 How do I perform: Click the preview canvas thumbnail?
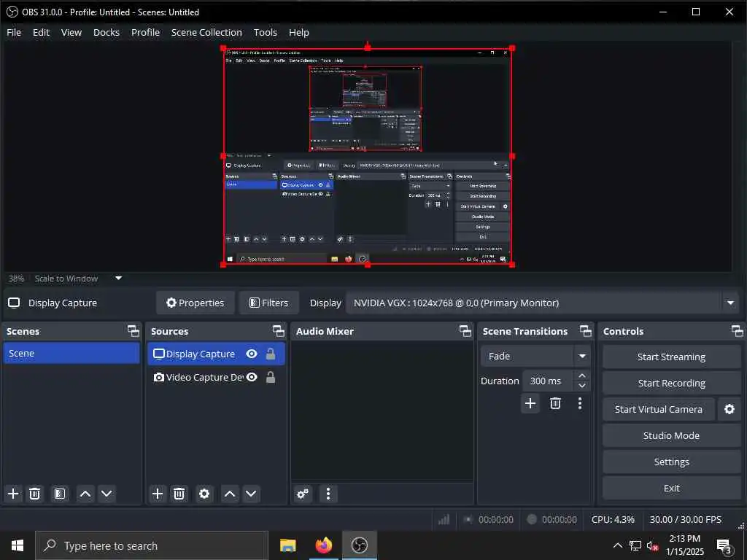click(368, 156)
